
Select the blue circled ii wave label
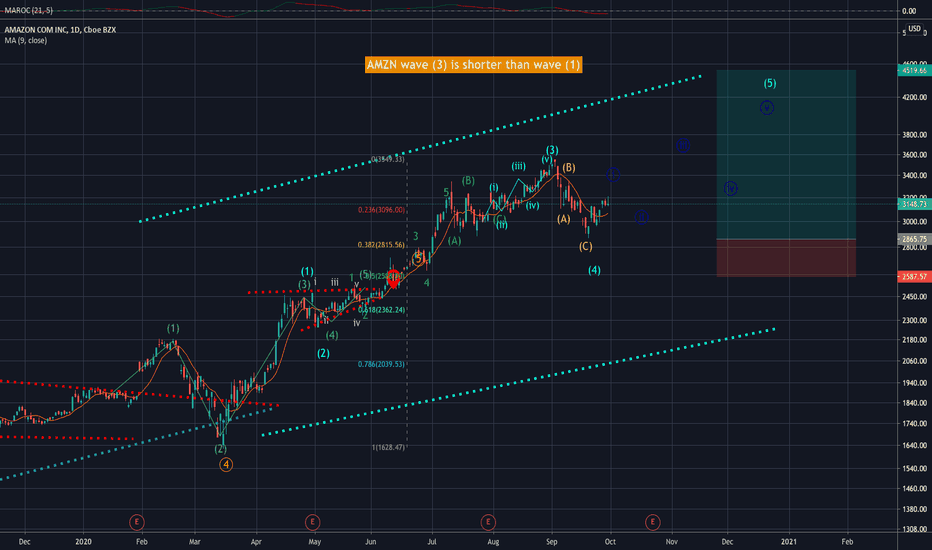(x=641, y=217)
